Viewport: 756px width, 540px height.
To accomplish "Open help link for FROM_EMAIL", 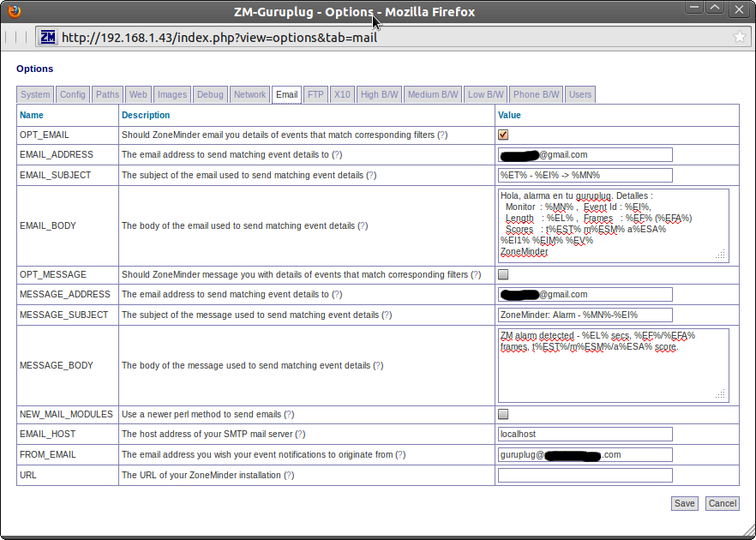I will point(400,454).
